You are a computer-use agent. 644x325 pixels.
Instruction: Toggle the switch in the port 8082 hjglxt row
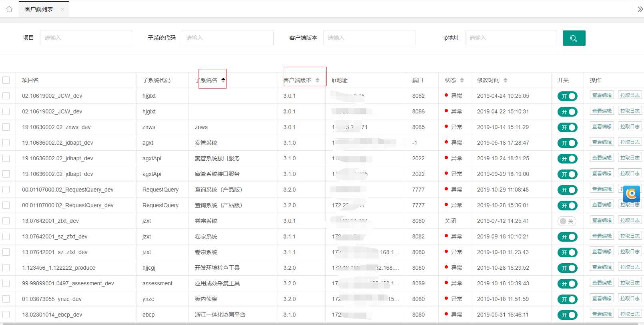(568, 96)
